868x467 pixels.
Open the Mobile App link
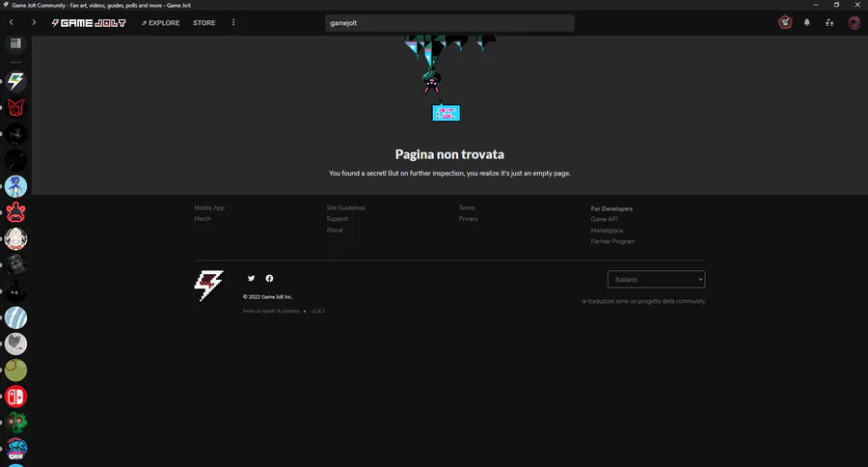[x=209, y=207]
